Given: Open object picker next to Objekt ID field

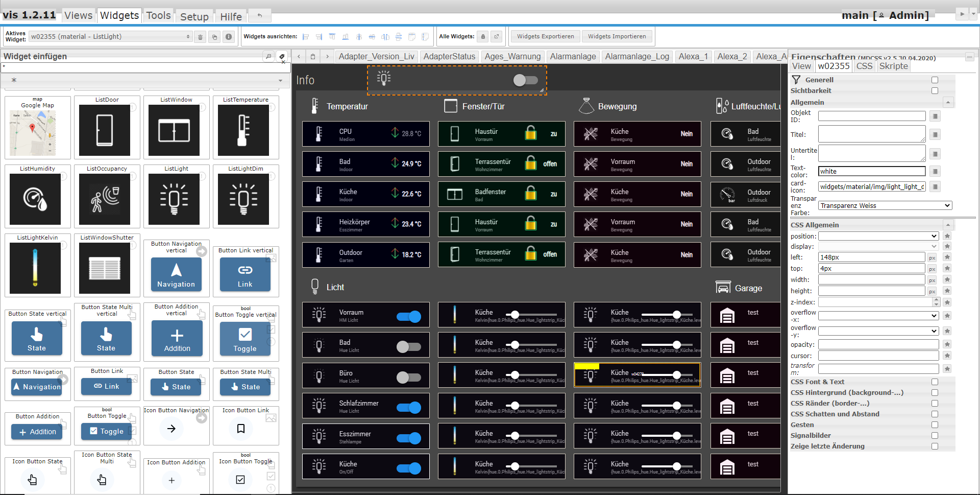Looking at the screenshot, I should tap(935, 116).
